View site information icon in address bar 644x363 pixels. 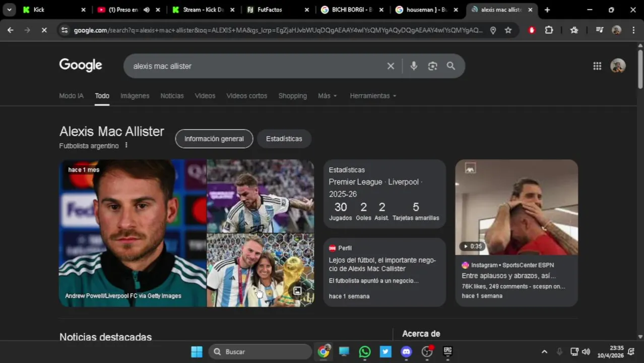point(64,30)
